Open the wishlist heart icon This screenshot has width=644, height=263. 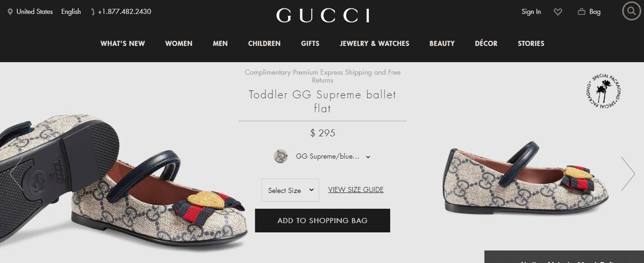click(558, 12)
